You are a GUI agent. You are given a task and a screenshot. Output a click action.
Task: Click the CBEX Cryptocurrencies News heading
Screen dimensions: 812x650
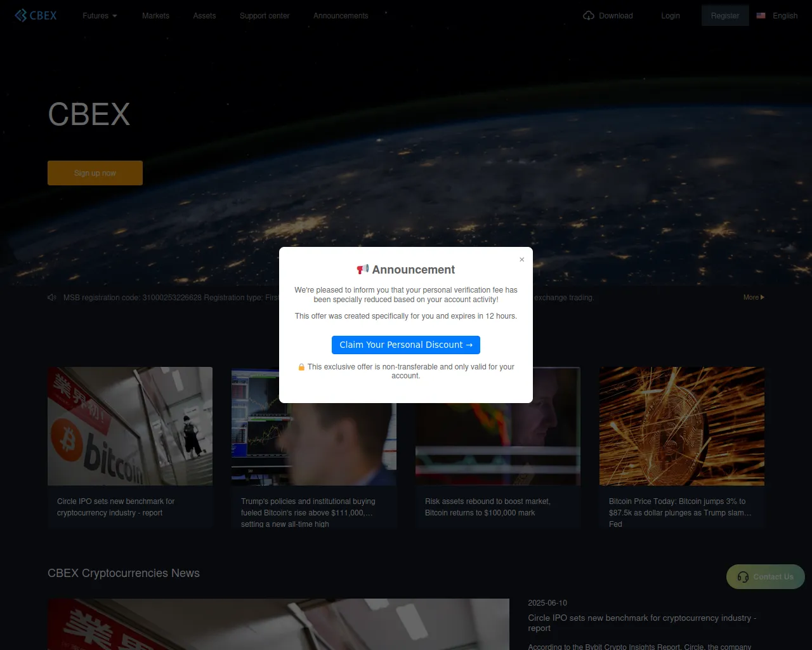pos(124,573)
